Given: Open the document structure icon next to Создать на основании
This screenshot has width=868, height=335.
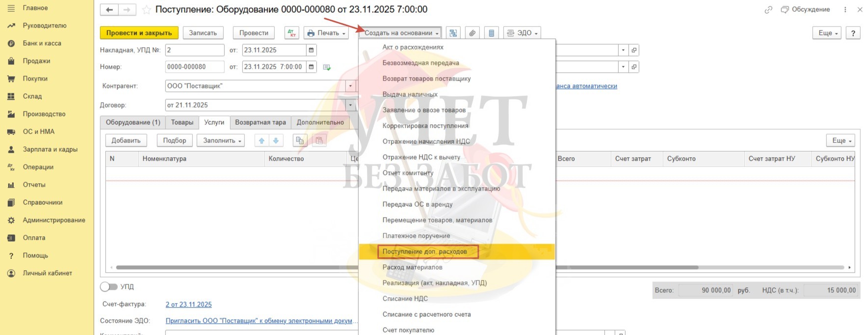Looking at the screenshot, I should (x=453, y=33).
